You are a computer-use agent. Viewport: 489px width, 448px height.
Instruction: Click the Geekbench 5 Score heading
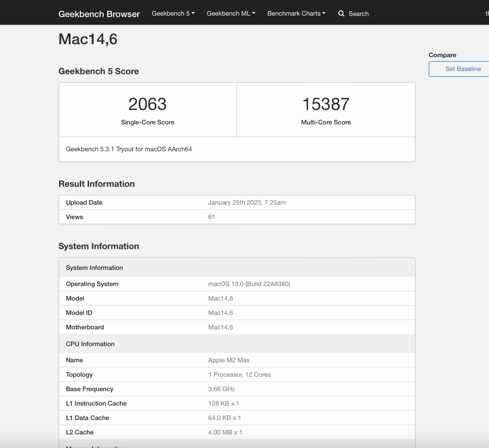(x=99, y=71)
